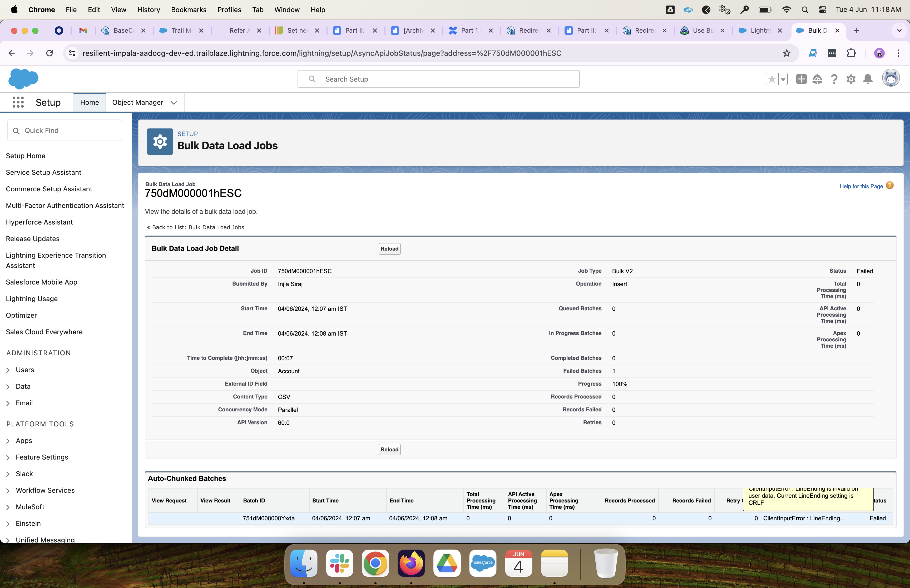Launch Slack from the Dock
The image size is (910, 588).
(339, 563)
